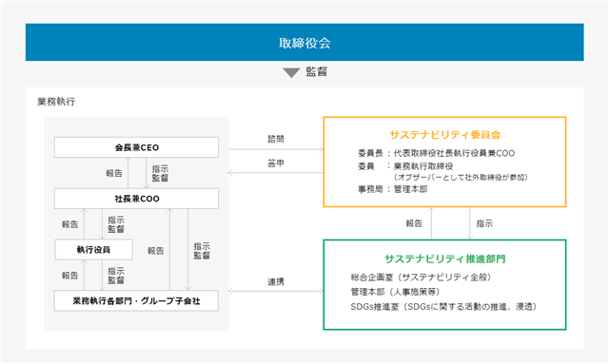Click 報告 between 委員会 and 推進部門 boxes
Image resolution: width=609 pixels, height=364 pixels.
pyautogui.click(x=414, y=223)
